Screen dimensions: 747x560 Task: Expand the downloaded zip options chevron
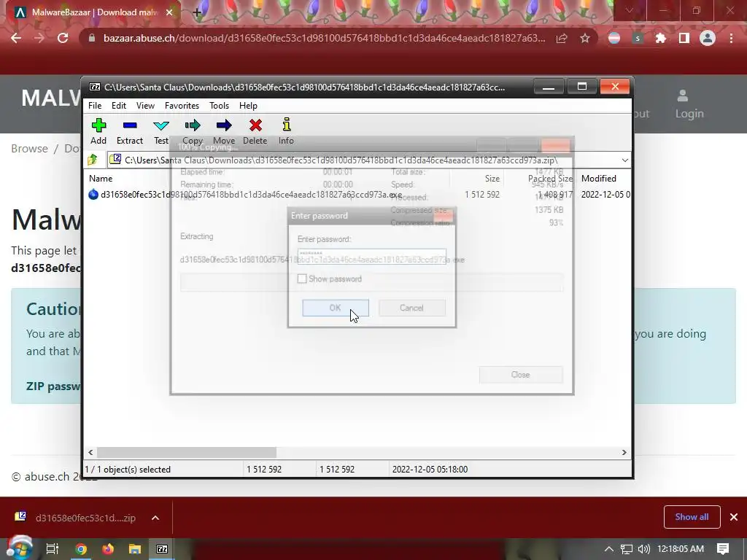[155, 518]
